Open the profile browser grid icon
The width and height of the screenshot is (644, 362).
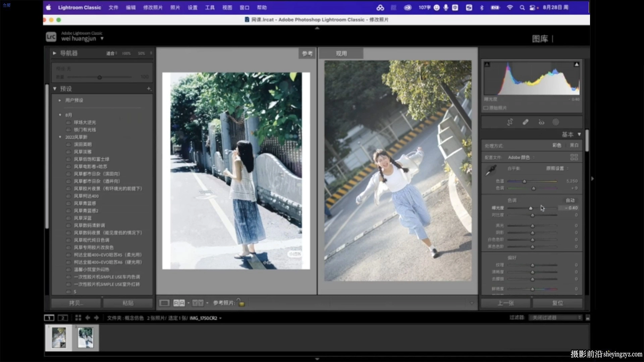point(574,157)
